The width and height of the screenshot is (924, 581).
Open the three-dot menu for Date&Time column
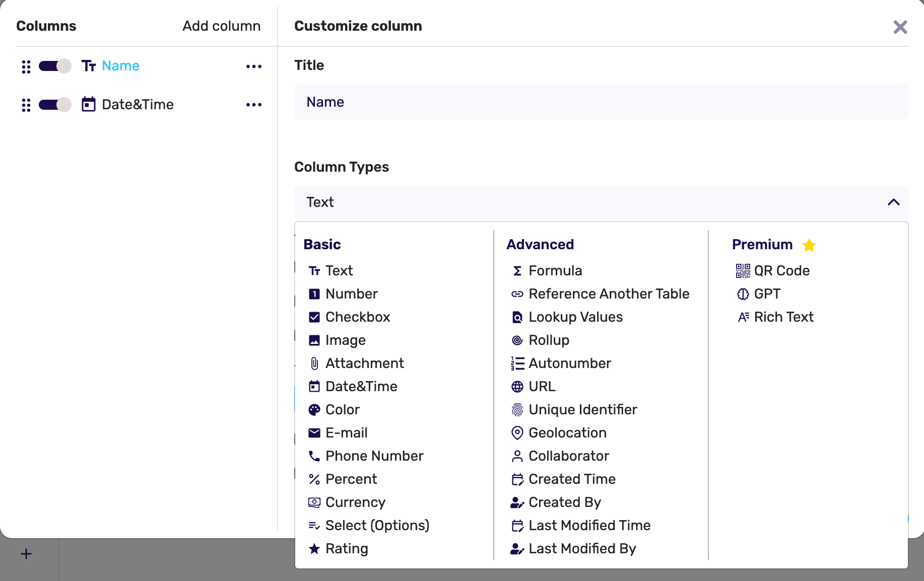pyautogui.click(x=254, y=105)
